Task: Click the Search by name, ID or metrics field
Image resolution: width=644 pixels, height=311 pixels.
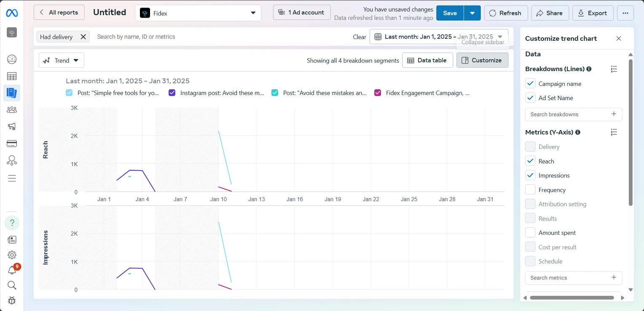Action: click(221, 37)
